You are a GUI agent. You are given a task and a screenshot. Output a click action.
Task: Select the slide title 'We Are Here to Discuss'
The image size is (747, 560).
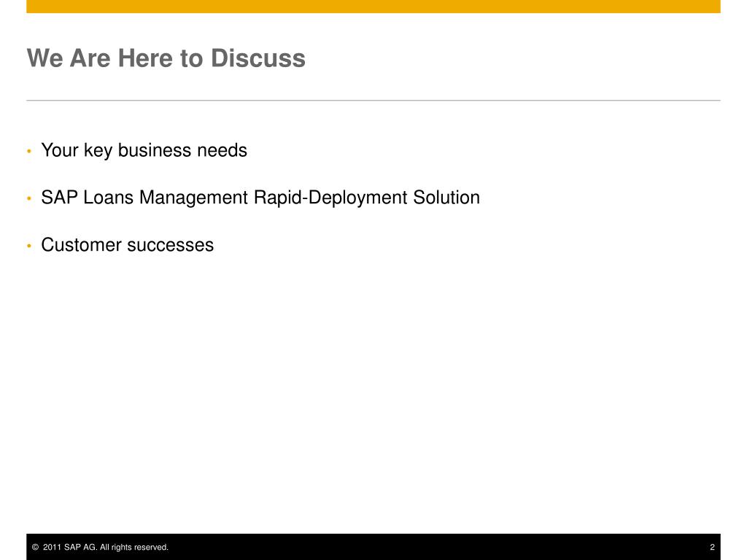(x=166, y=58)
